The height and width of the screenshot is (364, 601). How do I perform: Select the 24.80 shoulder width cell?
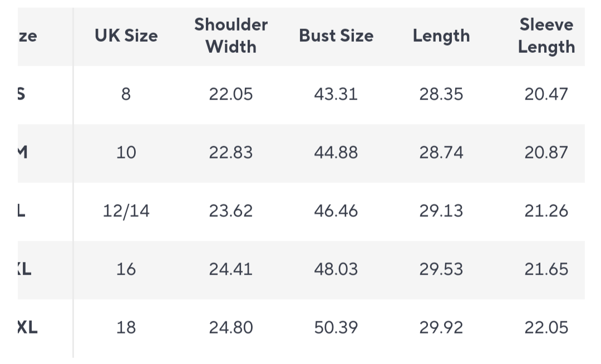(231, 327)
